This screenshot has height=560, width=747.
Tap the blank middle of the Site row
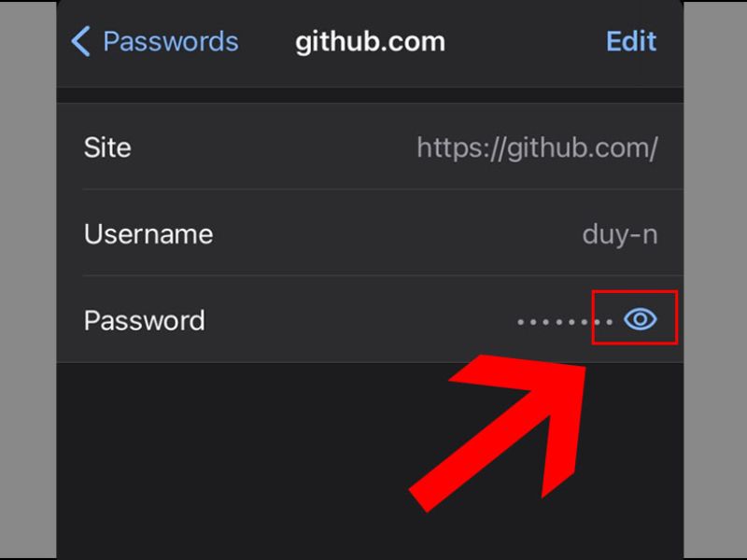[274, 147]
